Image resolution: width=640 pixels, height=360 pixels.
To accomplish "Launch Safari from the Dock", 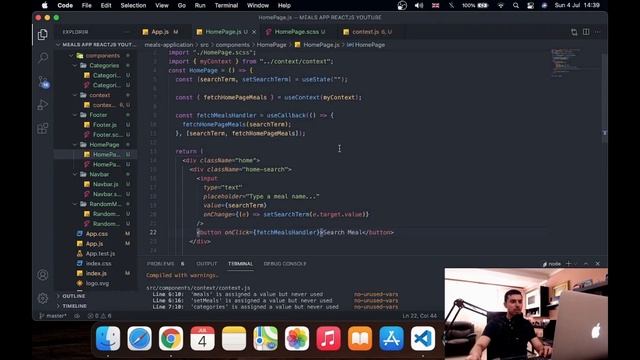I will [x=139, y=338].
